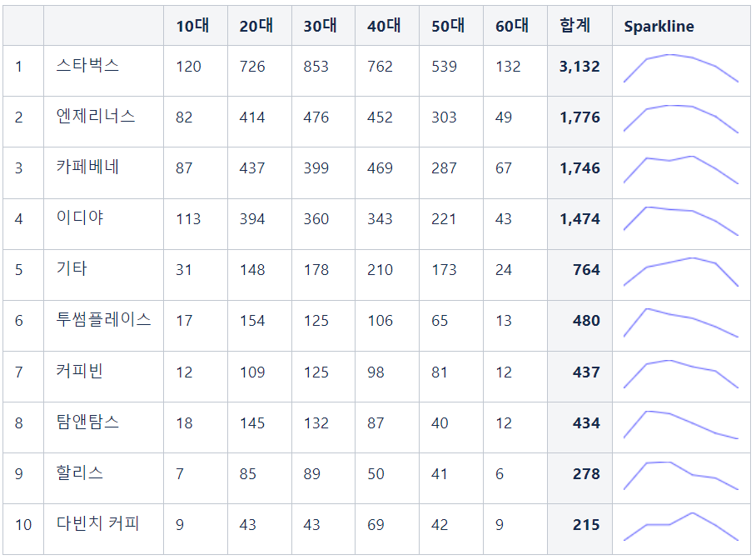
Task: Select the 기타 row name
Action: click(72, 268)
